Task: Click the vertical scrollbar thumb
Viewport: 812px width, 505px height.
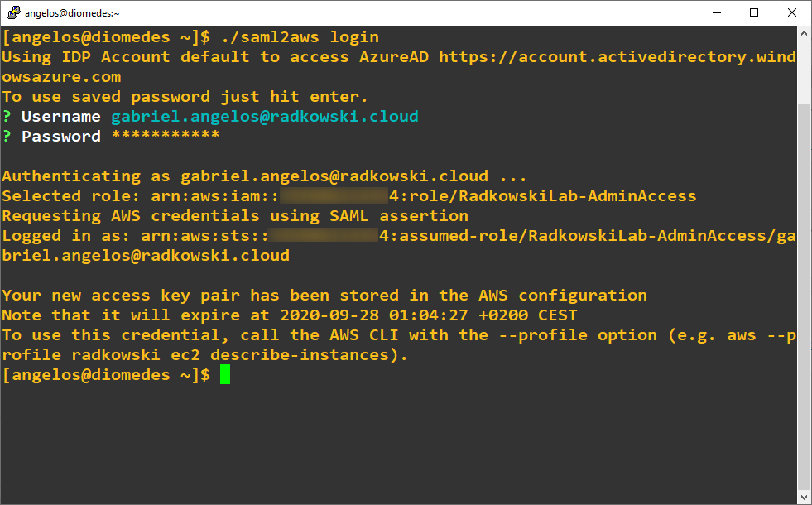Action: [x=804, y=296]
